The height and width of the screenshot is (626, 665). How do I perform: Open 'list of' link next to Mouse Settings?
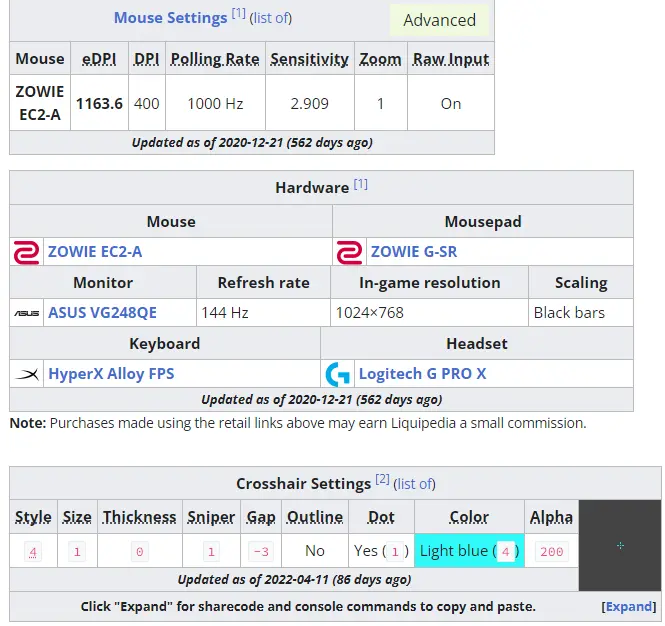[x=271, y=18]
